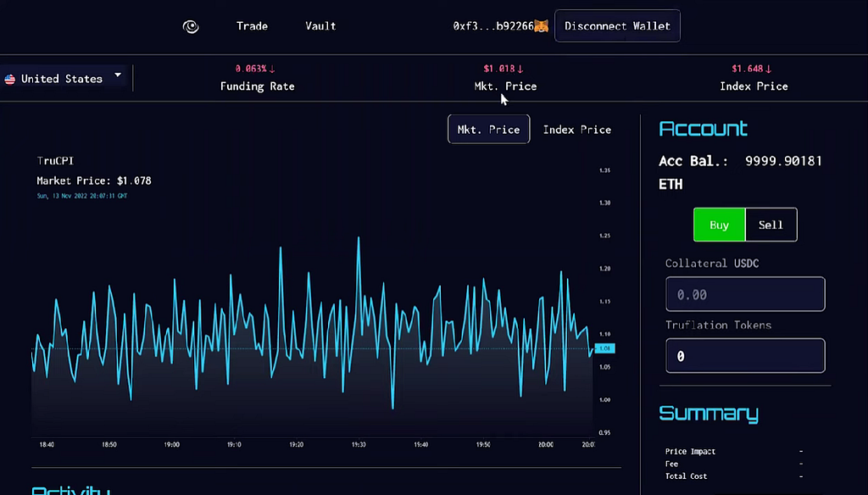Viewport: 868px width, 495px height.
Task: Toggle chart to Mkt. Price view
Action: 489,130
